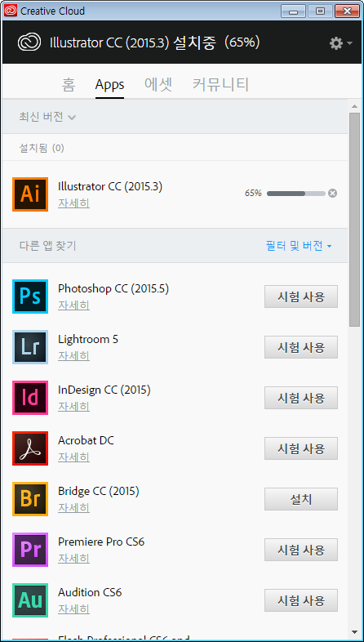
Task: Click the scrollbar up arrow
Action: 354,106
